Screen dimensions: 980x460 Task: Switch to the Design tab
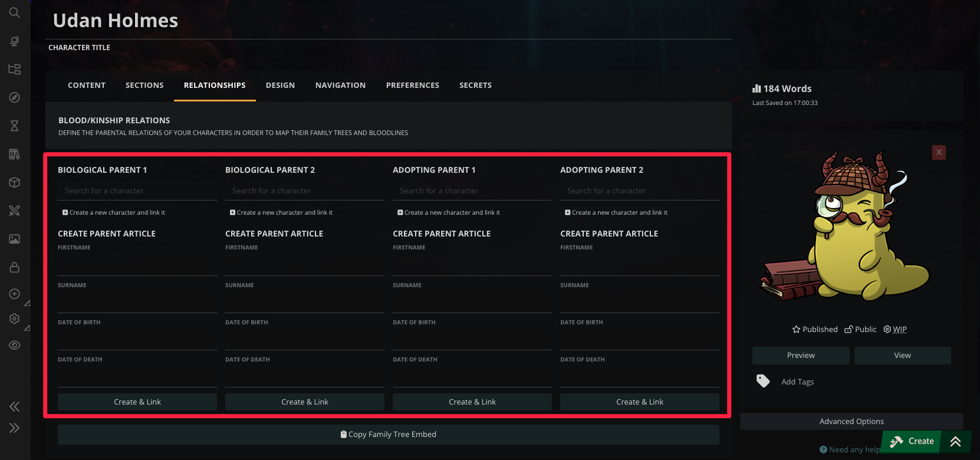tap(280, 85)
